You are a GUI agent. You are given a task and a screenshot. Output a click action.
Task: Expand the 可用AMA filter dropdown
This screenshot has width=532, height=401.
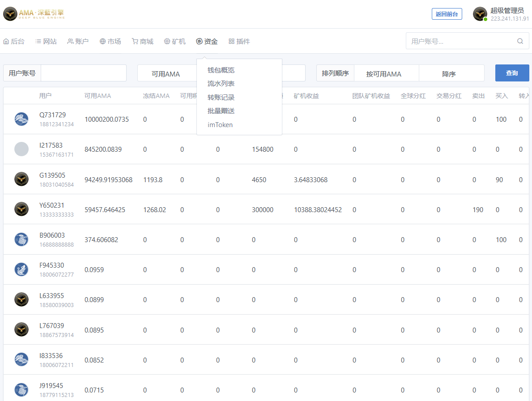tap(167, 73)
